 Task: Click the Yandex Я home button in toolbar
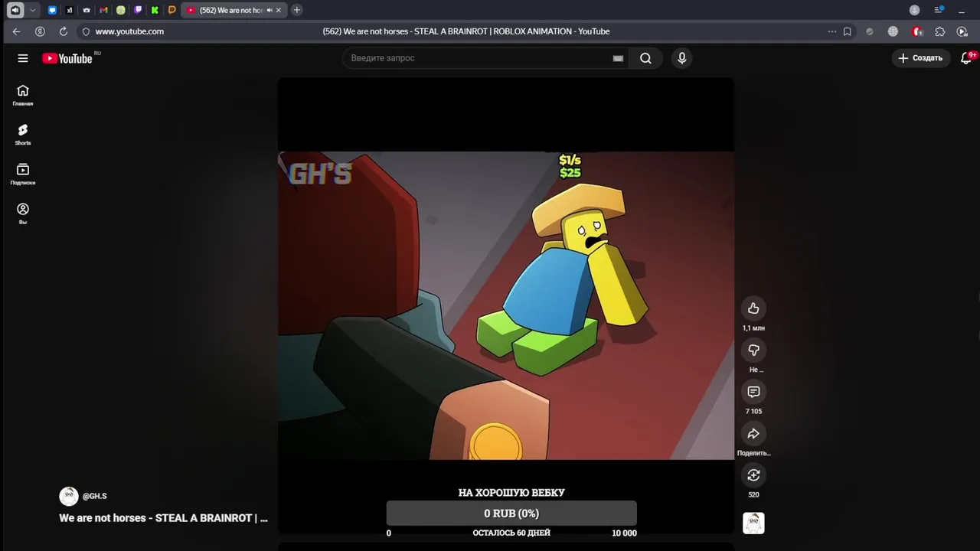40,31
